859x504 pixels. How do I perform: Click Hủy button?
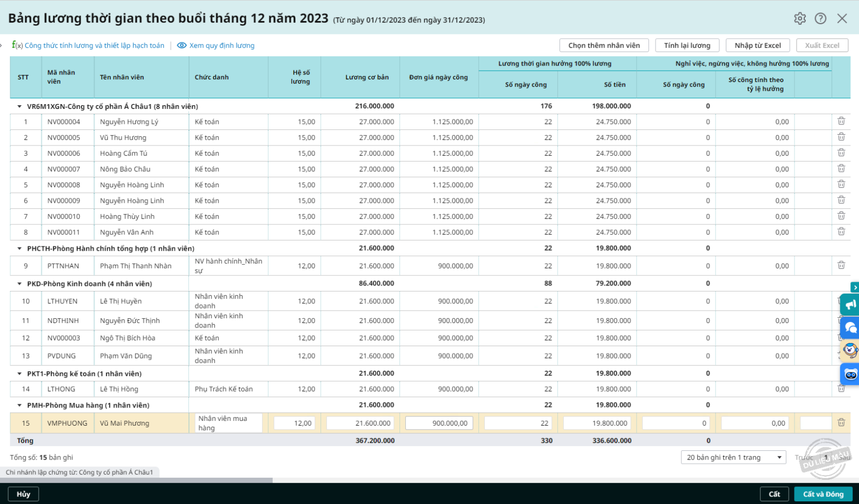point(23,494)
